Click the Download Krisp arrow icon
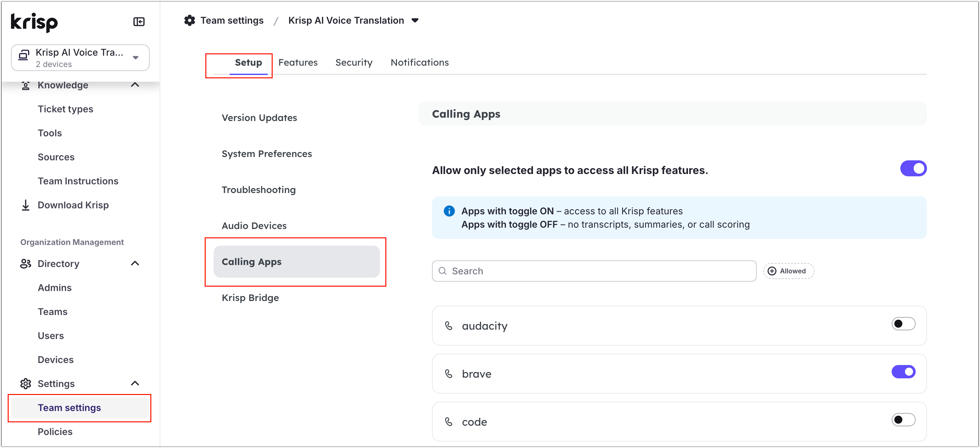 click(x=25, y=205)
